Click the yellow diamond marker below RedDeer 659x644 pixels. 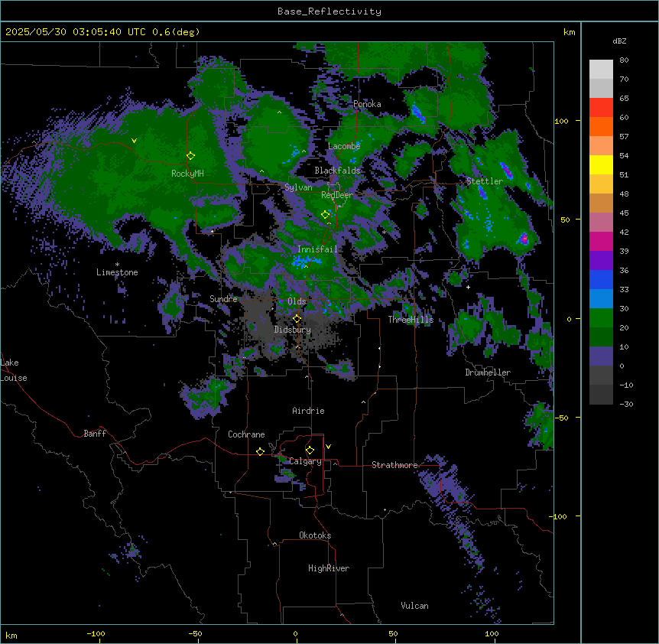pyautogui.click(x=325, y=215)
